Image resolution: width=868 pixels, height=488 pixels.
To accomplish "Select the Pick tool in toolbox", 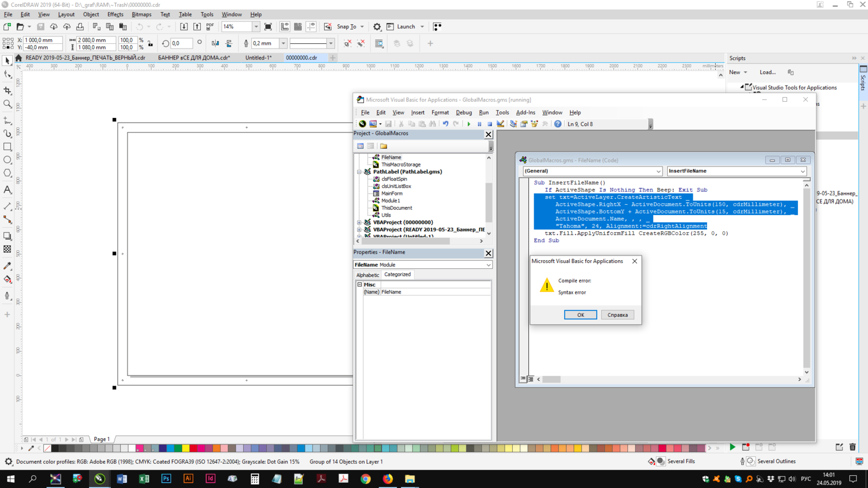I will pyautogui.click(x=8, y=61).
